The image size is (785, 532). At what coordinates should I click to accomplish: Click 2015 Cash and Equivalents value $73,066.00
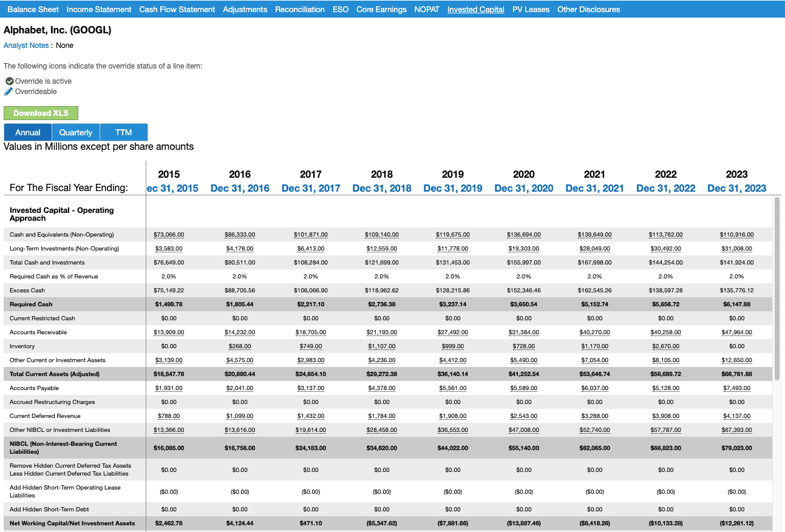tap(169, 235)
